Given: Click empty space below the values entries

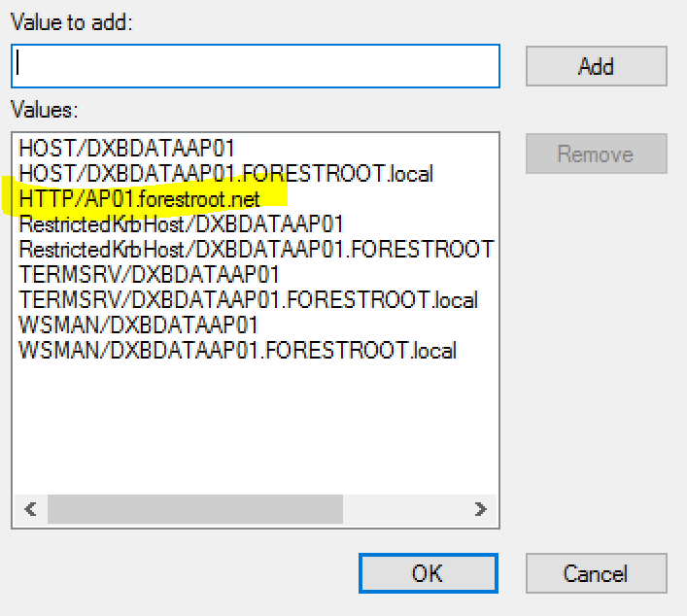Looking at the screenshot, I should click(255, 429).
